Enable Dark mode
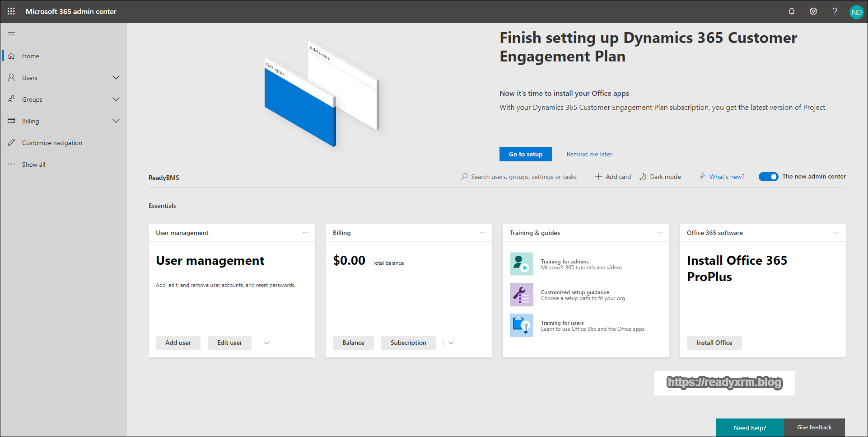Screen dimensions: 868x437 (660, 177)
